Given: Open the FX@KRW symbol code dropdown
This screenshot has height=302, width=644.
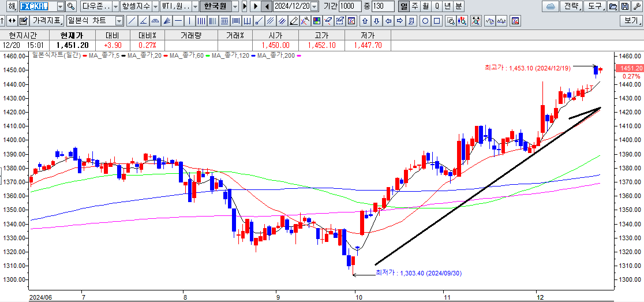Looking at the screenshot, I should (x=61, y=6).
